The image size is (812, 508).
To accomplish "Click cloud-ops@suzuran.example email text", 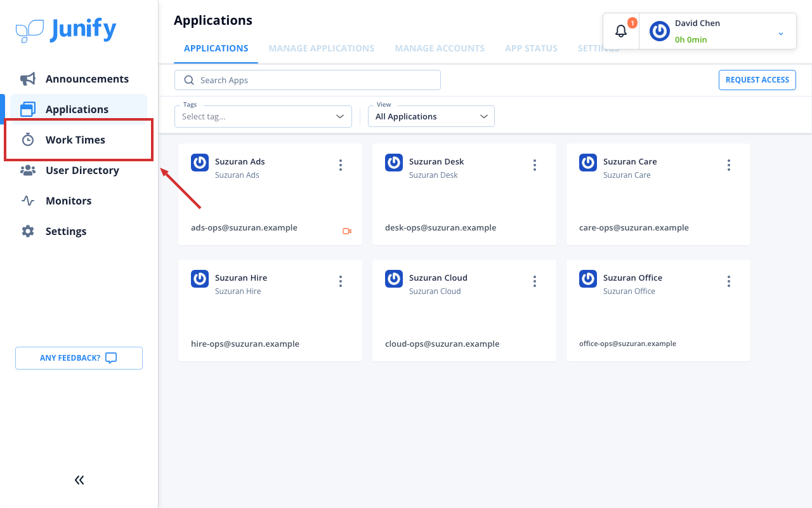I will [442, 344].
